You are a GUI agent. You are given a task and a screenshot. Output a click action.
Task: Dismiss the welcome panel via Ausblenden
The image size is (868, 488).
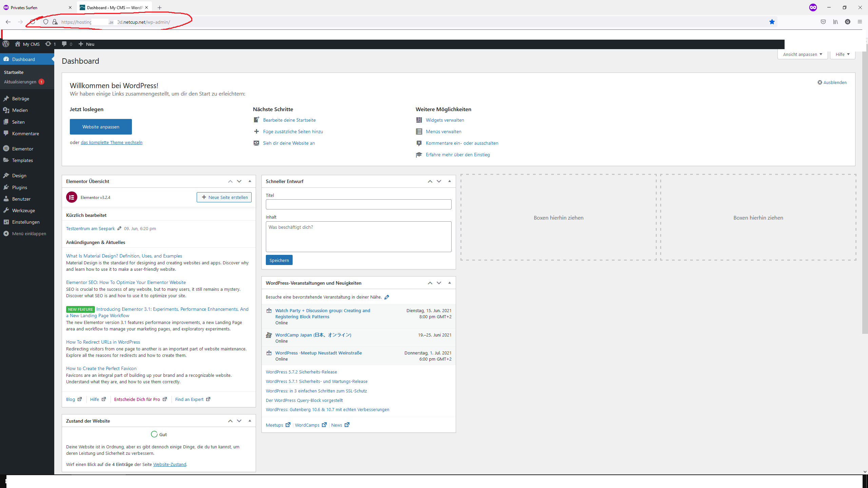coord(832,82)
